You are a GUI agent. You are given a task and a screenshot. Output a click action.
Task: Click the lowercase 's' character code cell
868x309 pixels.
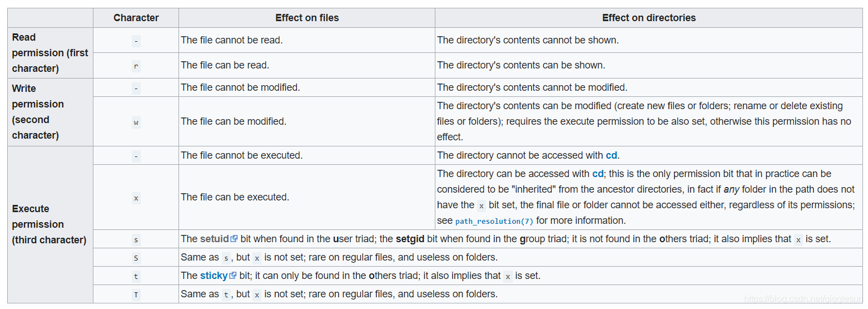coord(136,239)
